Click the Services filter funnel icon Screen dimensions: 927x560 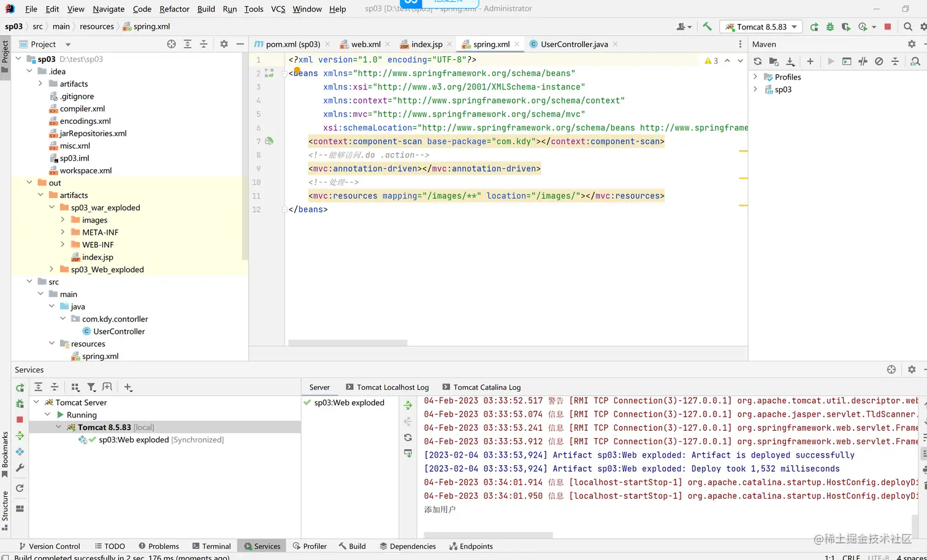pyautogui.click(x=91, y=387)
